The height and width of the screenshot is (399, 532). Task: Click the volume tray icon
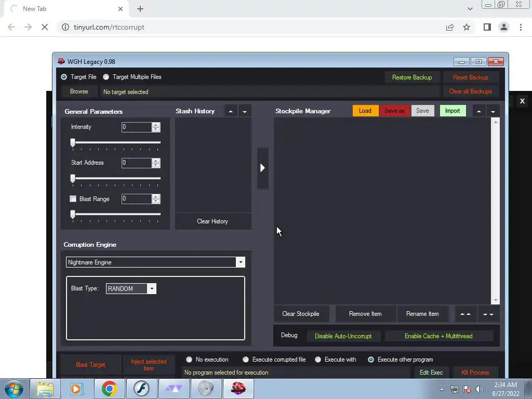coord(480,389)
